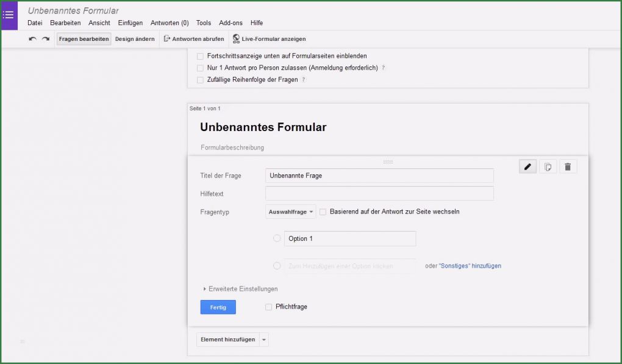The image size is (622, 364).
Task: Mark the question as Pflichtfrage
Action: click(268, 307)
